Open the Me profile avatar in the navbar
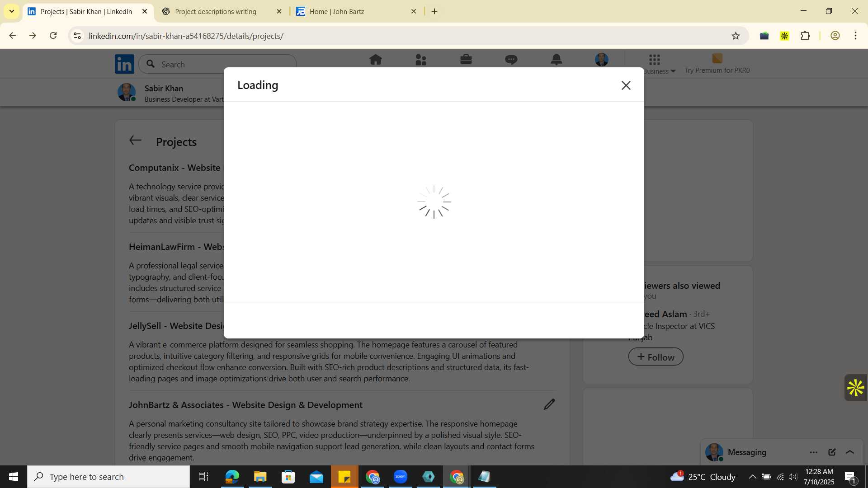This screenshot has width=868, height=488. (x=602, y=60)
